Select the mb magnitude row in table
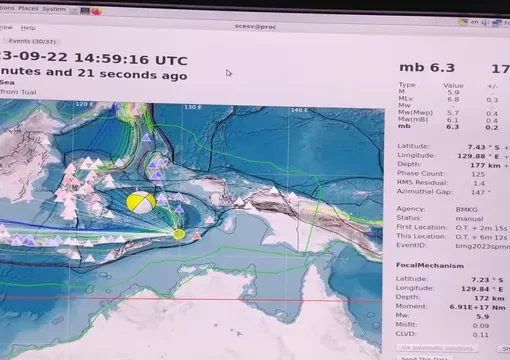Image resolution: width=510 pixels, height=360 pixels. pos(448,127)
